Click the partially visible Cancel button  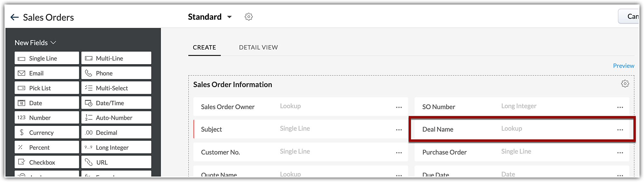tap(630, 16)
